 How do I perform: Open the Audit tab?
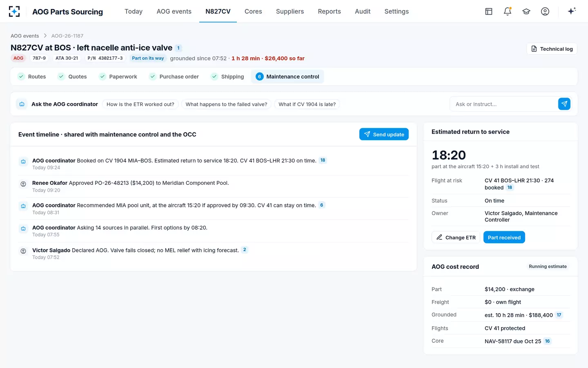(x=363, y=11)
